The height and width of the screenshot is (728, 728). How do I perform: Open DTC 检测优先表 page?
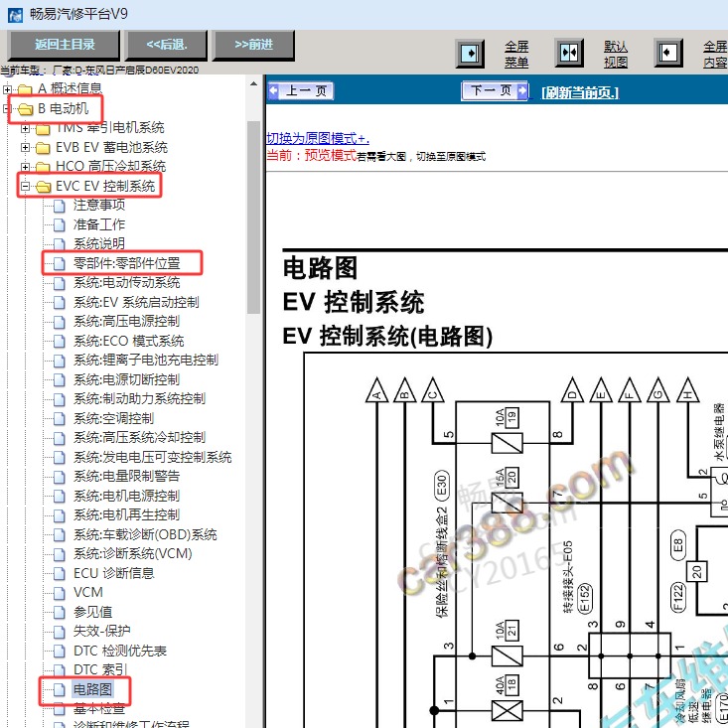[120, 651]
